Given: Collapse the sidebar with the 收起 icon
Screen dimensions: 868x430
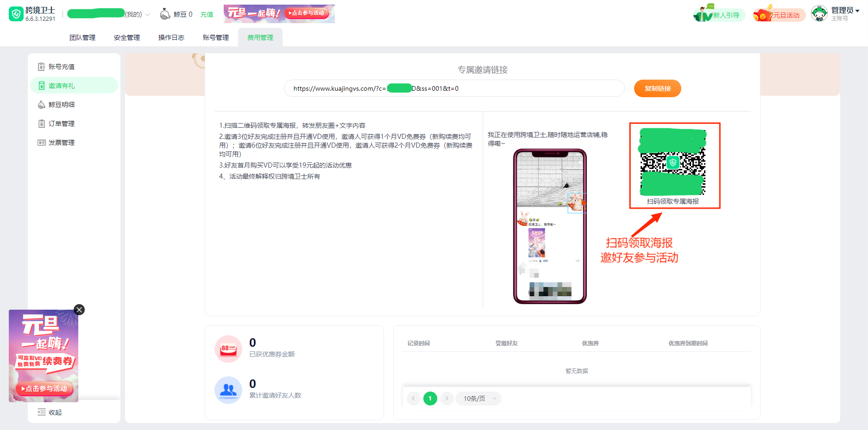Looking at the screenshot, I should coord(42,412).
